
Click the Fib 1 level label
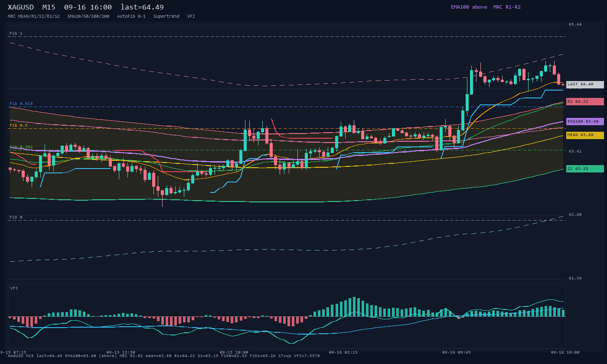point(16,33)
